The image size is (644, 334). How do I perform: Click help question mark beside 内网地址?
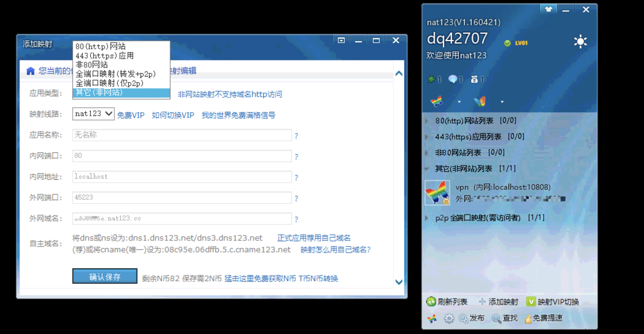tap(296, 178)
